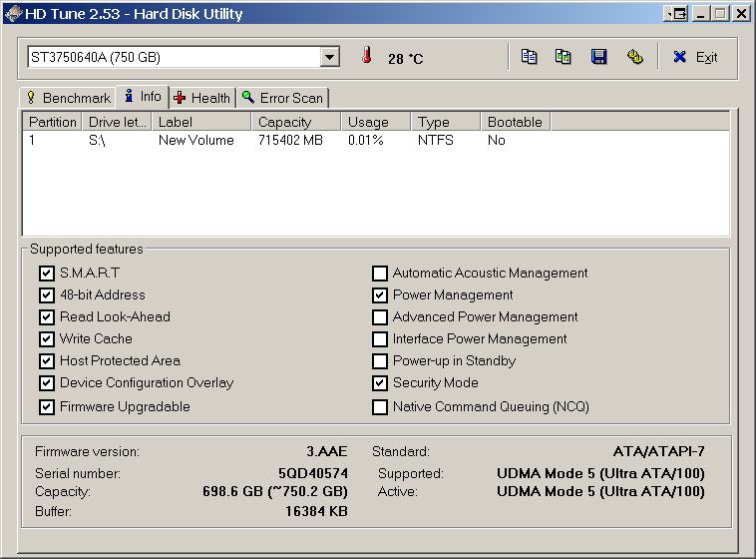Click the Exit button
The width and height of the screenshot is (756, 559).
[696, 57]
